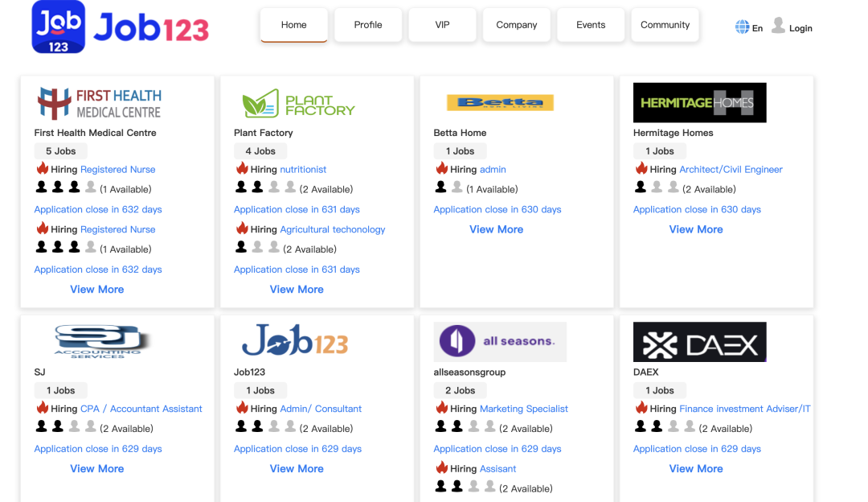Click the flame icon beside CPA / Accountant

pyautogui.click(x=43, y=407)
